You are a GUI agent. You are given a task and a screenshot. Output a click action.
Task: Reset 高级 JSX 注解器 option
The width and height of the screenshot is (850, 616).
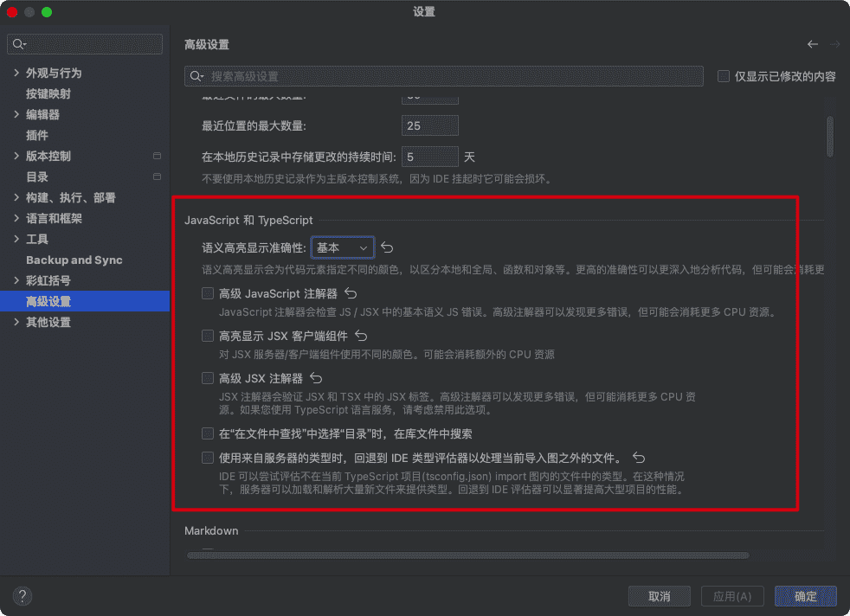tap(316, 378)
